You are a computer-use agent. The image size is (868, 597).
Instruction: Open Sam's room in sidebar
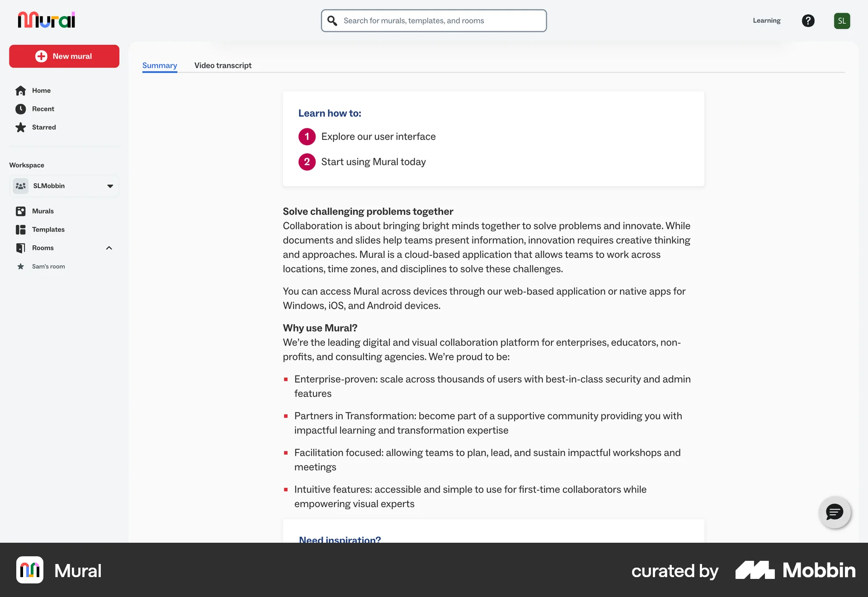pyautogui.click(x=48, y=266)
